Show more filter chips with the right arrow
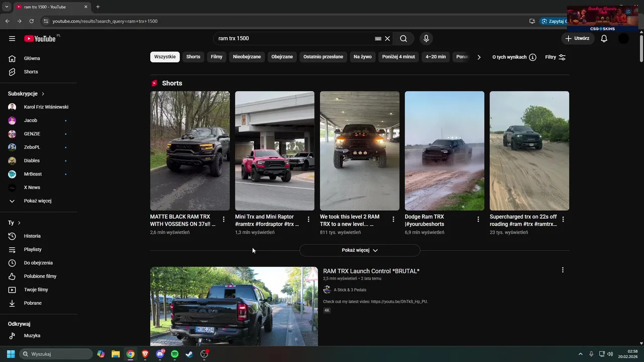The width and height of the screenshot is (644, 362). (479, 57)
